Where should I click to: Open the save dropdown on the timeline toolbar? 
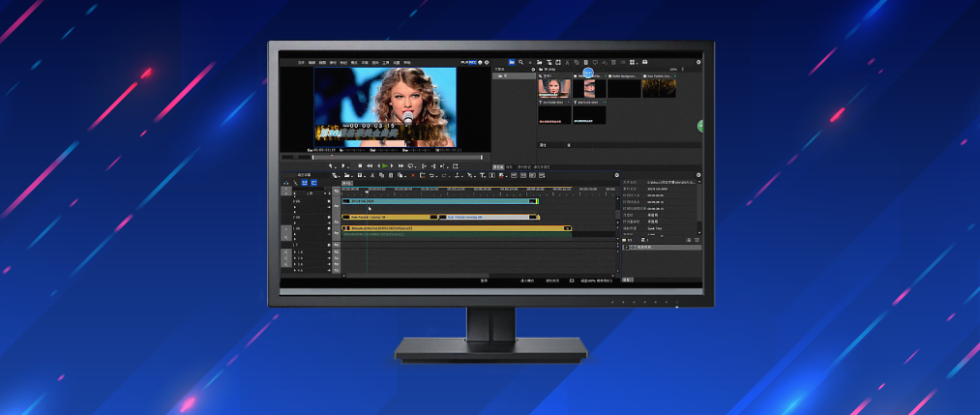coord(360,175)
